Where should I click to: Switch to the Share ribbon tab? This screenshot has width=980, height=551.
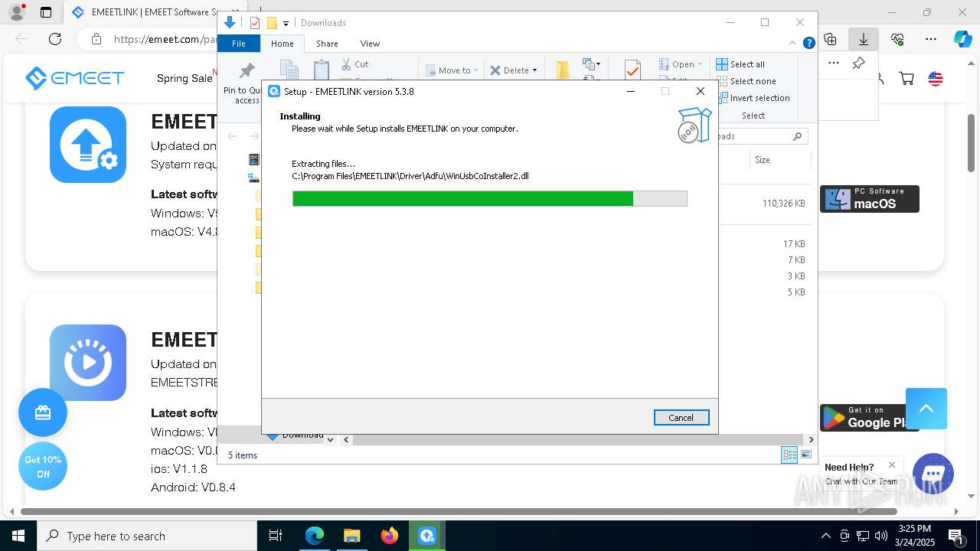pos(327,44)
